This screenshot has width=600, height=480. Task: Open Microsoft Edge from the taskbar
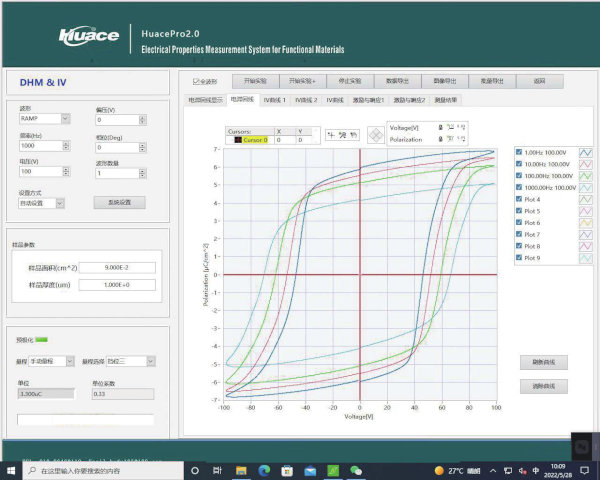click(264, 469)
